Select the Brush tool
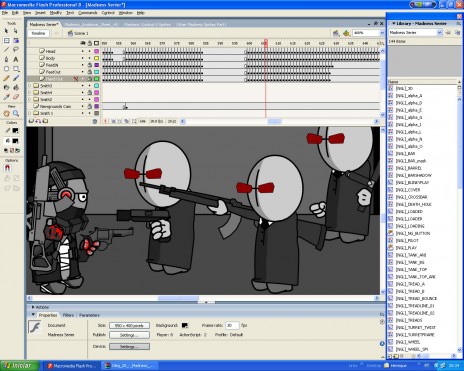The width and height of the screenshot is (464, 371). tap(16, 78)
